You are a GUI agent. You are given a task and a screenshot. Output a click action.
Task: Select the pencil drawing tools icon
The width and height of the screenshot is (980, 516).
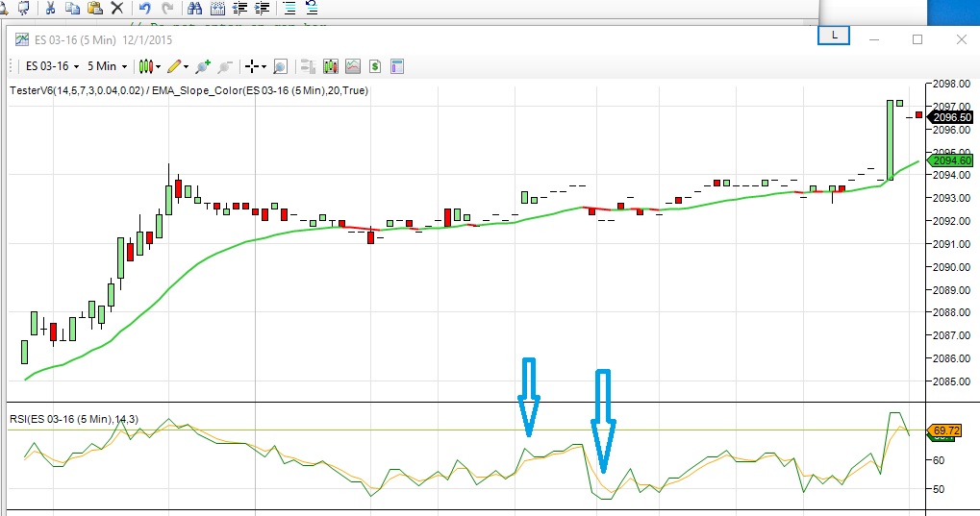178,66
